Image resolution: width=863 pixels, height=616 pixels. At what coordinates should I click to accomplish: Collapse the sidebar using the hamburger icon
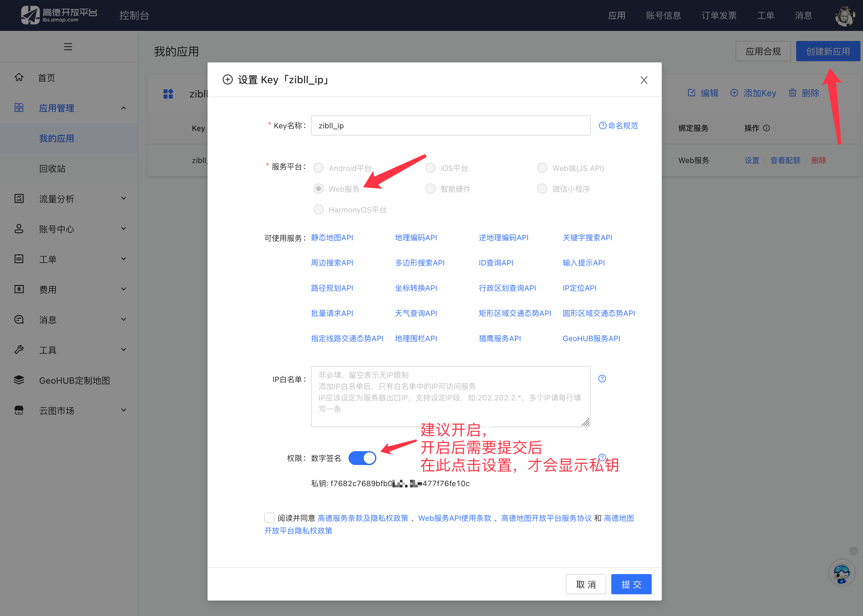(x=68, y=46)
